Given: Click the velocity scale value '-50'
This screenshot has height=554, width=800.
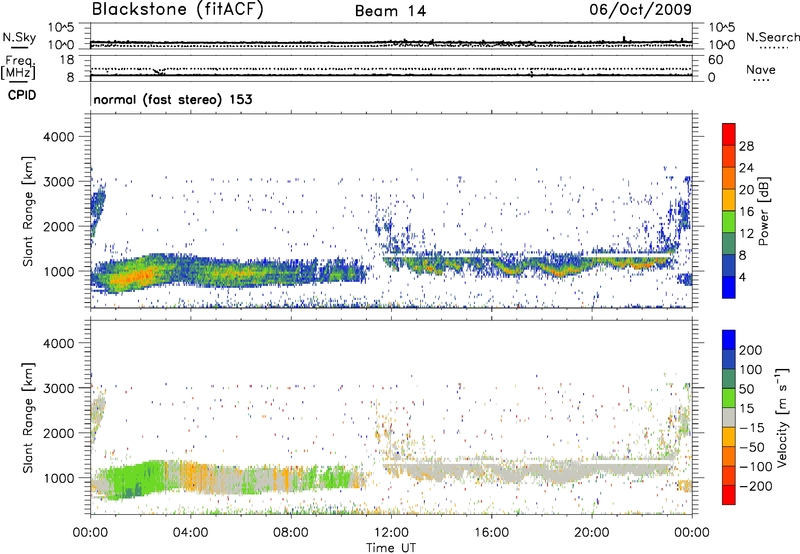Looking at the screenshot, I should tap(753, 447).
